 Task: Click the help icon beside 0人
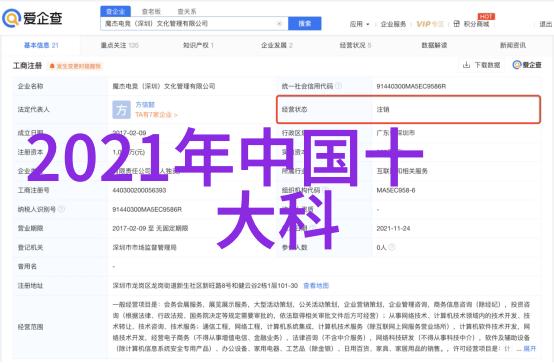pyautogui.click(x=391, y=247)
